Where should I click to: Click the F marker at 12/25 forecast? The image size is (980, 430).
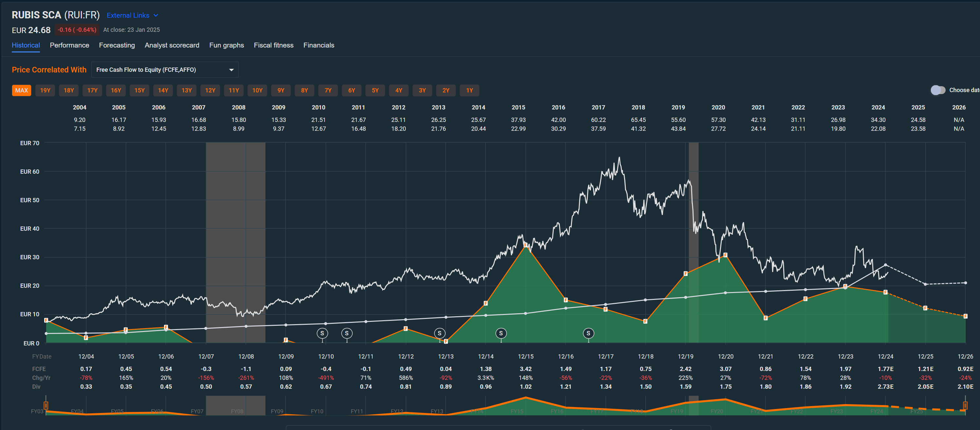coord(925,308)
